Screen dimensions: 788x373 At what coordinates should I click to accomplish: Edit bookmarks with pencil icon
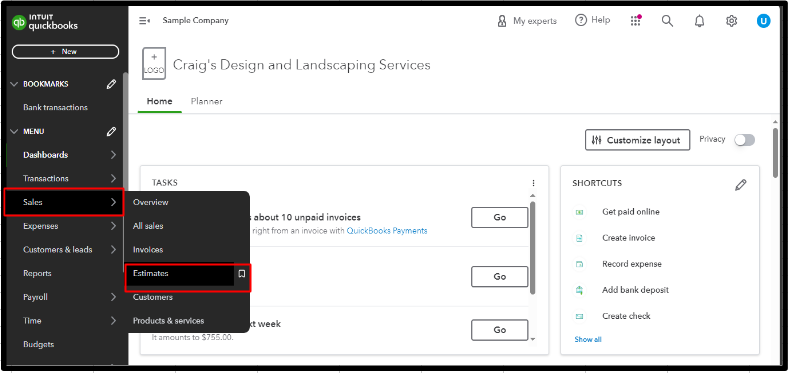pyautogui.click(x=112, y=84)
